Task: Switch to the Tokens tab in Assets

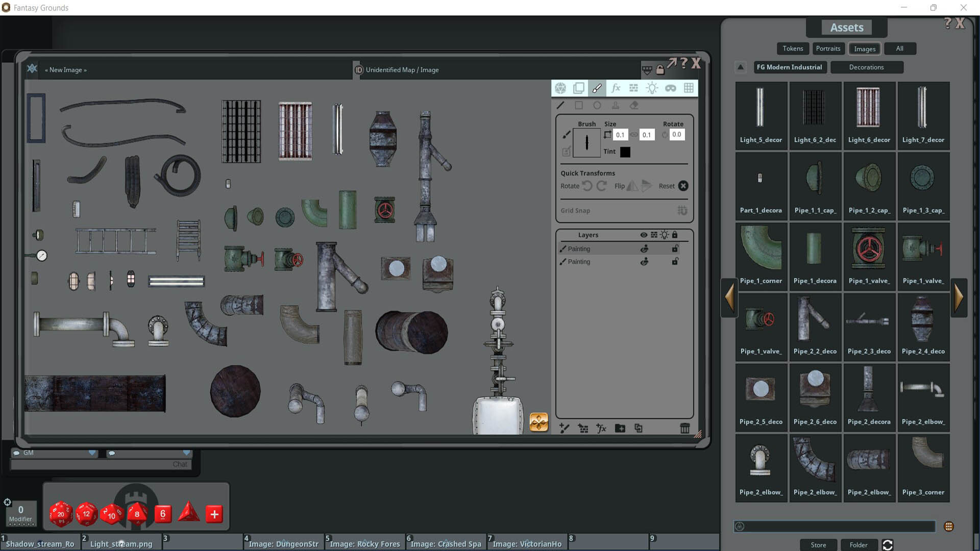Action: [792, 48]
